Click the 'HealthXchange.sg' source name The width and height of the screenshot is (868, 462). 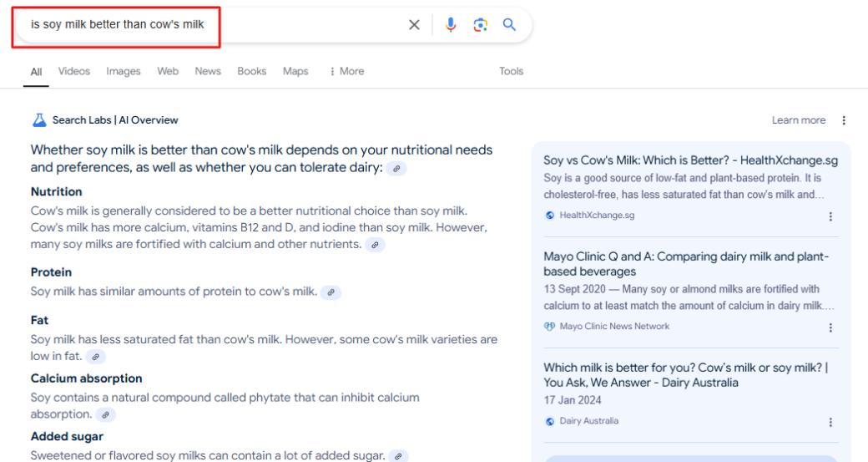point(597,216)
